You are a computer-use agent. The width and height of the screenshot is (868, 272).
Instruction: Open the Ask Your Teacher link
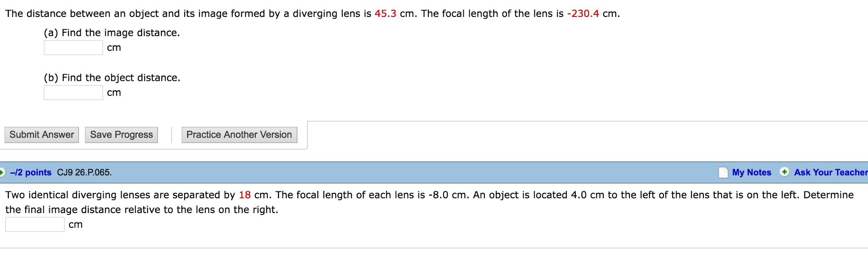829,172
